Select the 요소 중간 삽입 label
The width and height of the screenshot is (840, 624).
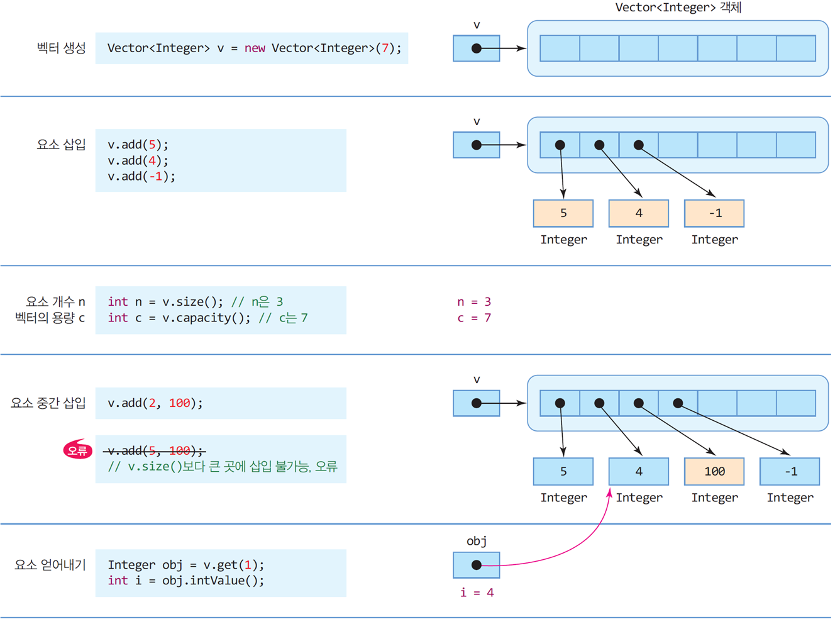point(48,403)
